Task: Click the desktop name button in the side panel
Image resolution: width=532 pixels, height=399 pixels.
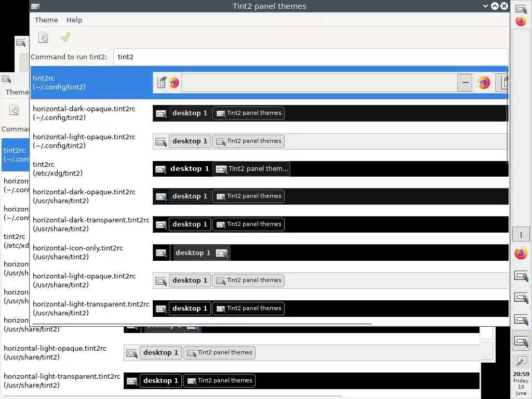Action: pos(521,234)
